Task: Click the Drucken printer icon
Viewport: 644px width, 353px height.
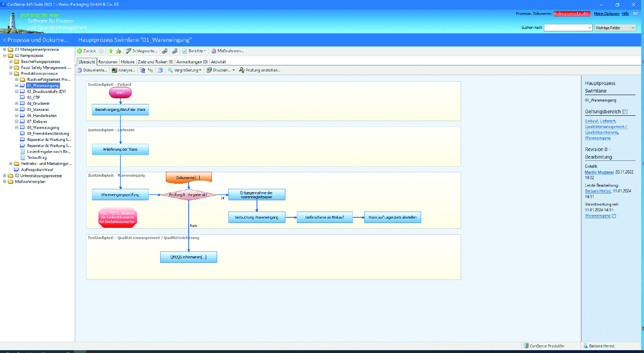Action: [209, 70]
